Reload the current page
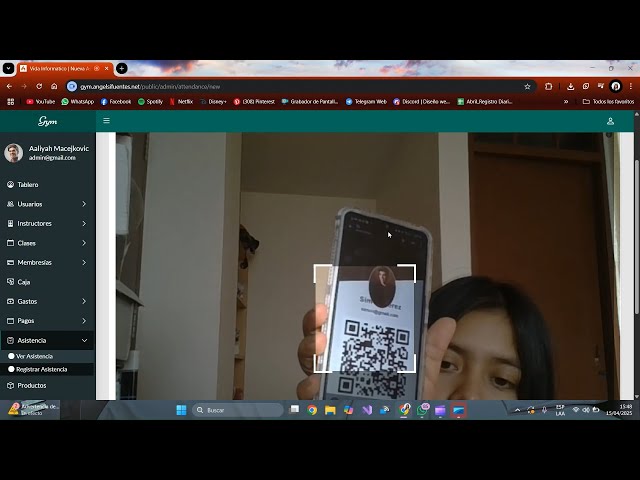Image resolution: width=640 pixels, height=480 pixels. click(x=39, y=87)
